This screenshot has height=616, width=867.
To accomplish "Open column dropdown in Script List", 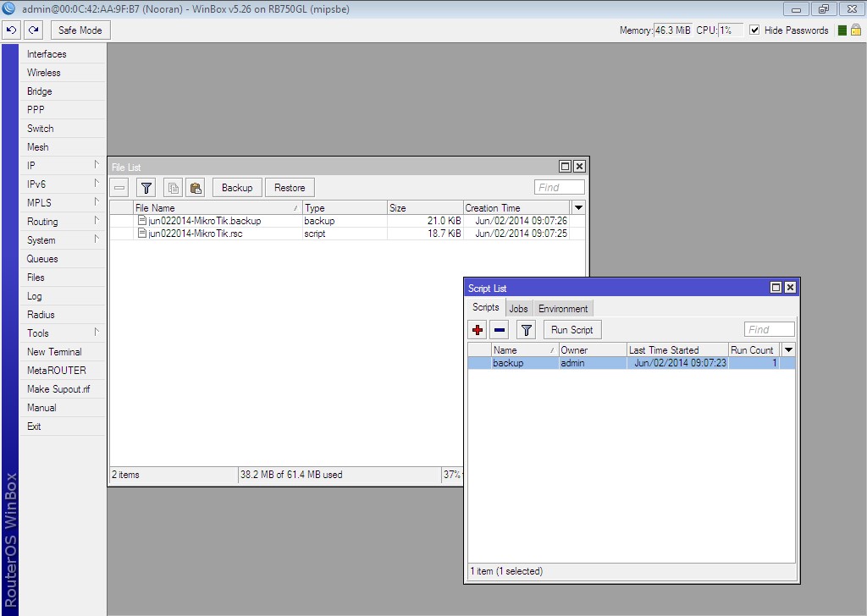I will pyautogui.click(x=788, y=349).
